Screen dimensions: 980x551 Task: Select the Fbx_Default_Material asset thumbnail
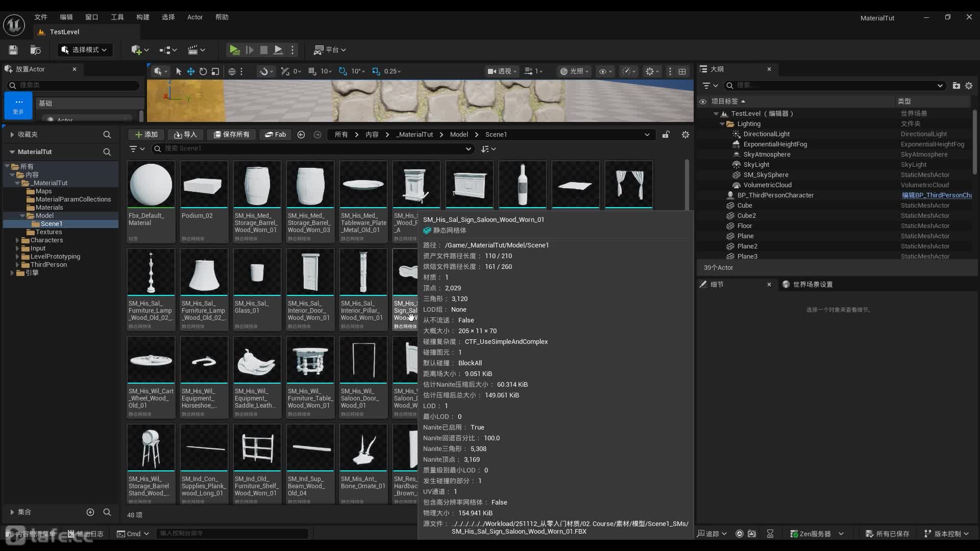151,185
